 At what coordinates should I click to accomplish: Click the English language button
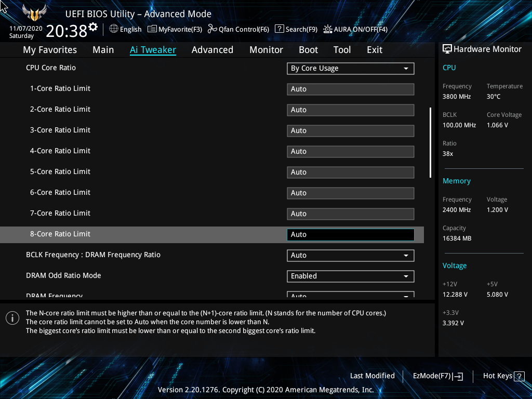pos(130,30)
